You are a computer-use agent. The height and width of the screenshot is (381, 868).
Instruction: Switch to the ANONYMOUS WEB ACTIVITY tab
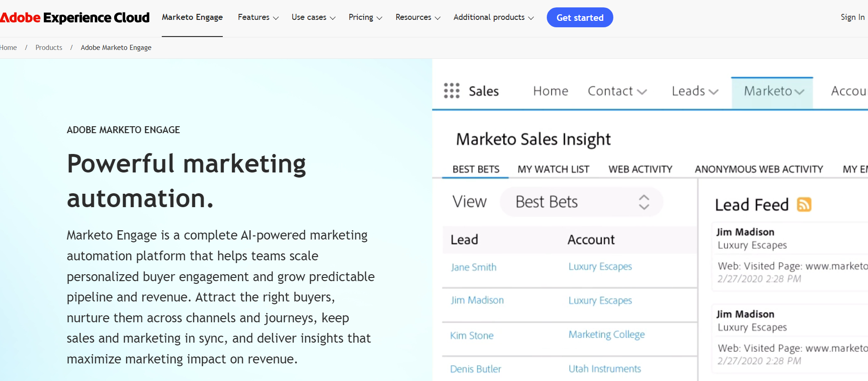(x=758, y=169)
